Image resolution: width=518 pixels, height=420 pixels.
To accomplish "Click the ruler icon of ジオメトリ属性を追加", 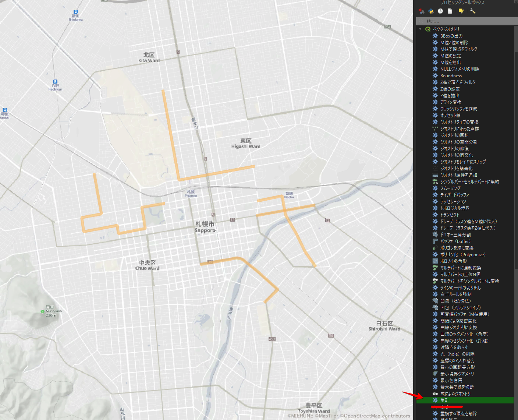I will point(435,175).
